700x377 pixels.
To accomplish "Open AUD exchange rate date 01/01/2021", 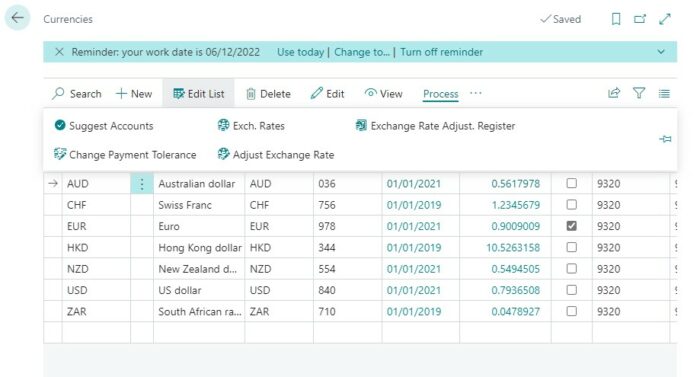I will point(413,184).
